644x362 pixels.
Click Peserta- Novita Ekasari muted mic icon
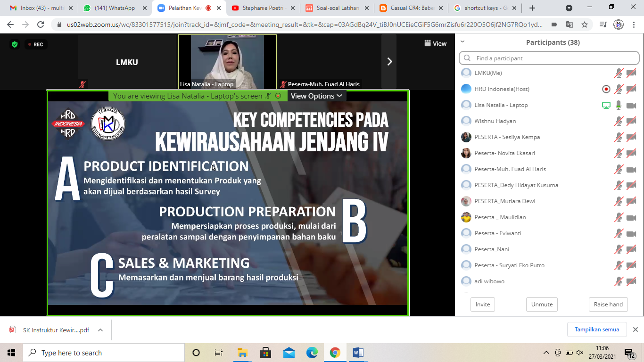pos(619,153)
